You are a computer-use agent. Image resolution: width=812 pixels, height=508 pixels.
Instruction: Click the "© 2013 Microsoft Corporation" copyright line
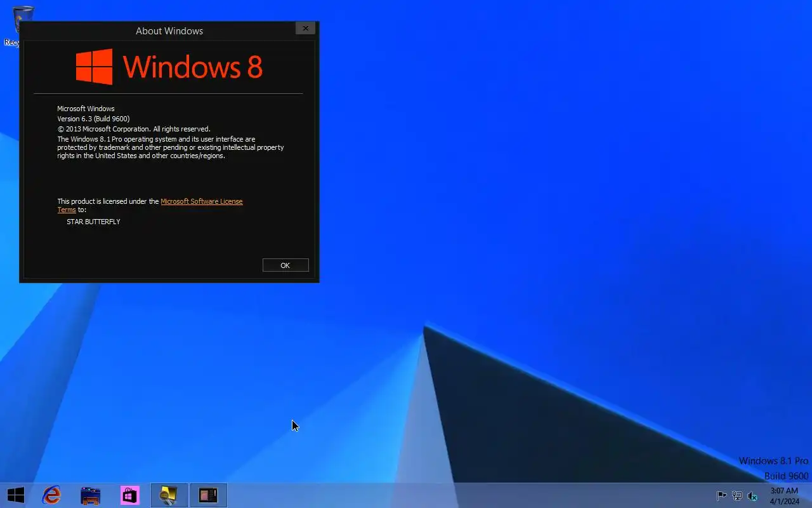[x=134, y=129]
